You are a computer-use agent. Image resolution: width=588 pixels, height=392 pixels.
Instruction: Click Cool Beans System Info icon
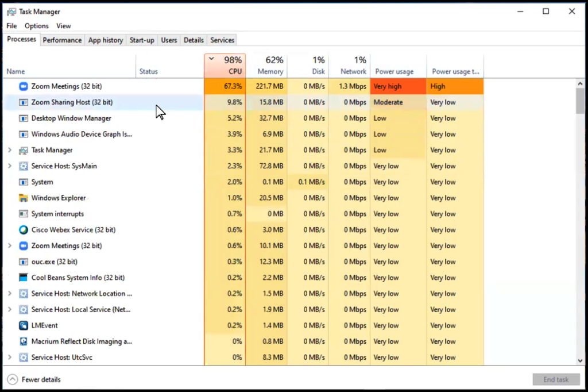point(23,278)
